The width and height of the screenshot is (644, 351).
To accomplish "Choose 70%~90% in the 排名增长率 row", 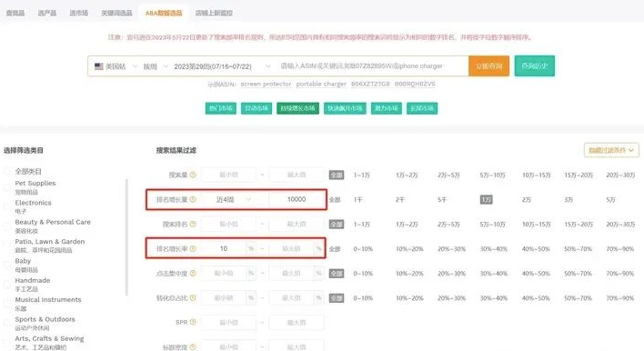I will tap(619, 249).
